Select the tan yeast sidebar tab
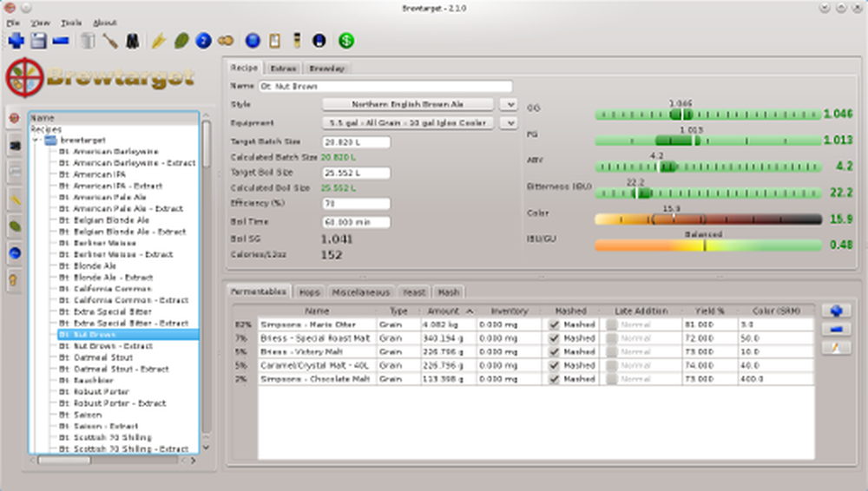Viewport: 868px width, 491px height. (14, 280)
